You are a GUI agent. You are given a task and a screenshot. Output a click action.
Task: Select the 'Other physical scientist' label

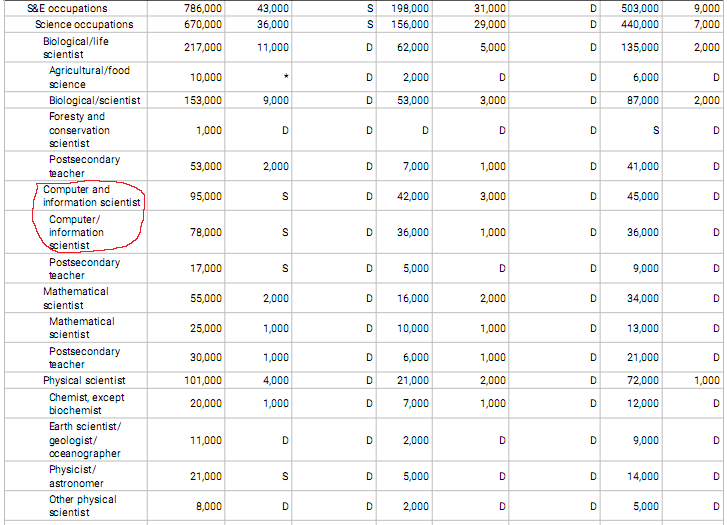point(83,506)
